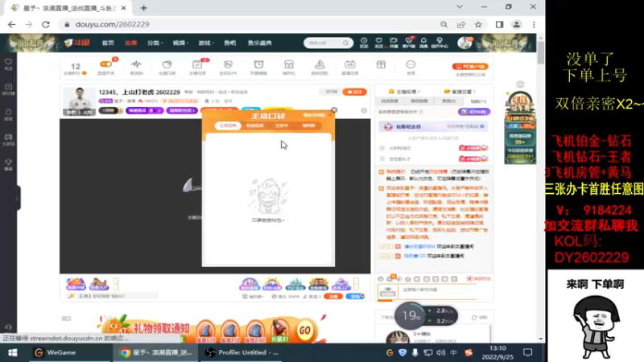The width and height of the screenshot is (644, 362).
Task: Click the orange 充值 recharge button
Action: point(333,296)
